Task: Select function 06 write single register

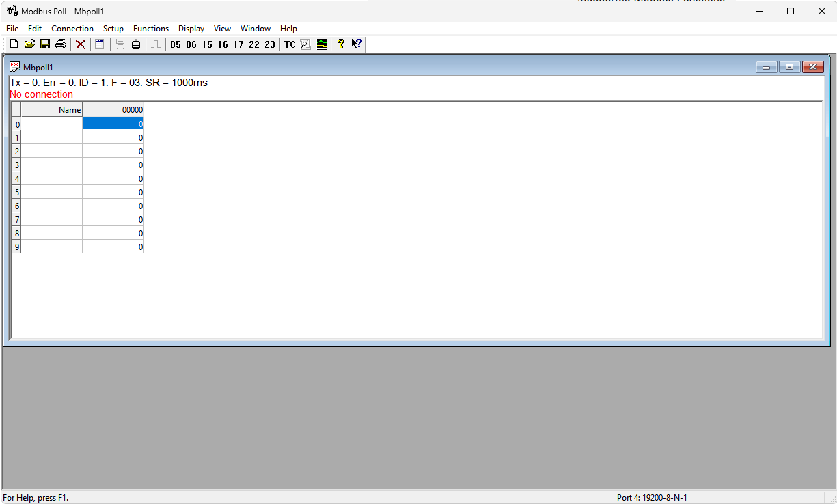Action: (x=191, y=44)
